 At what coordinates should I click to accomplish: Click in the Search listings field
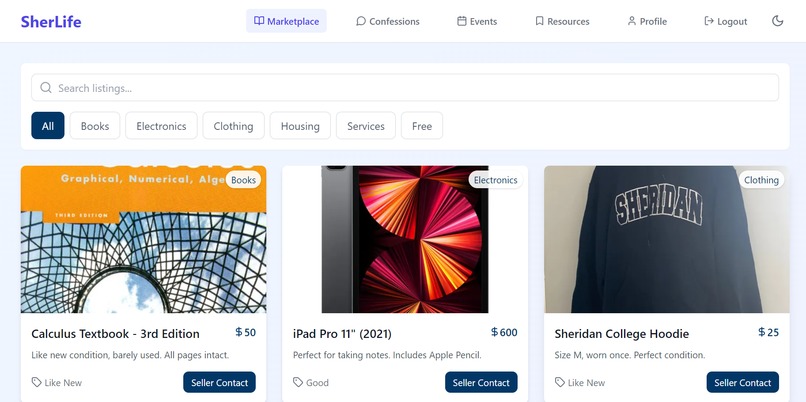click(405, 88)
